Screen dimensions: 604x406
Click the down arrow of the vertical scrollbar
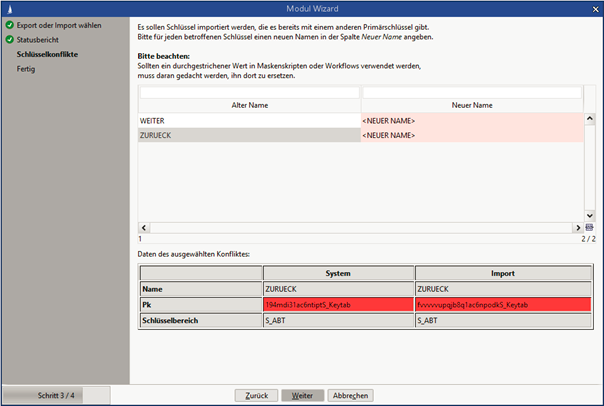click(590, 216)
